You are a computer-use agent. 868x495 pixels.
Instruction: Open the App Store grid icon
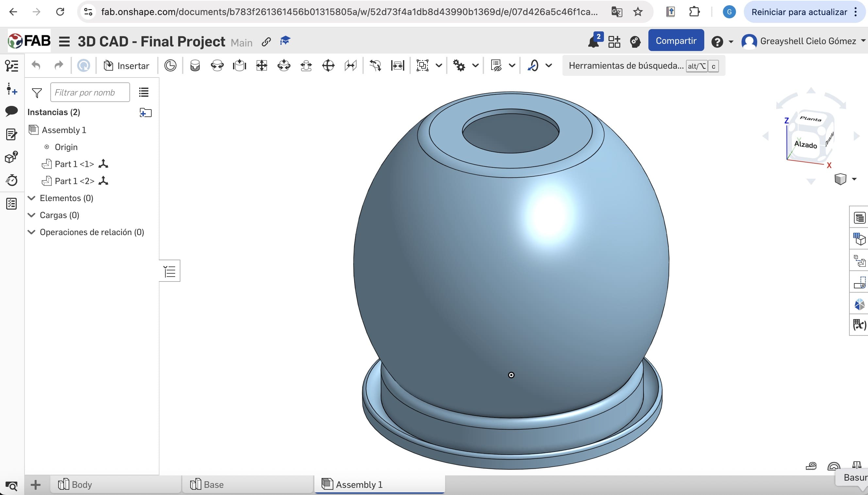pos(614,42)
